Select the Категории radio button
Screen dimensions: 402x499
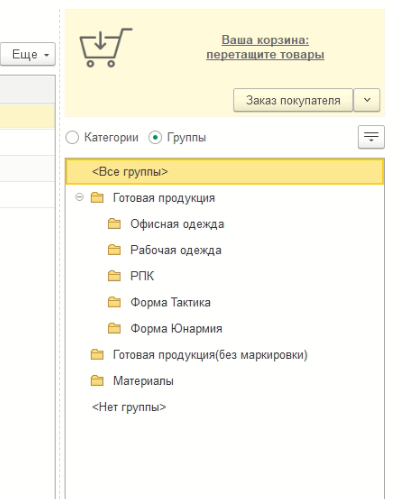click(x=72, y=137)
